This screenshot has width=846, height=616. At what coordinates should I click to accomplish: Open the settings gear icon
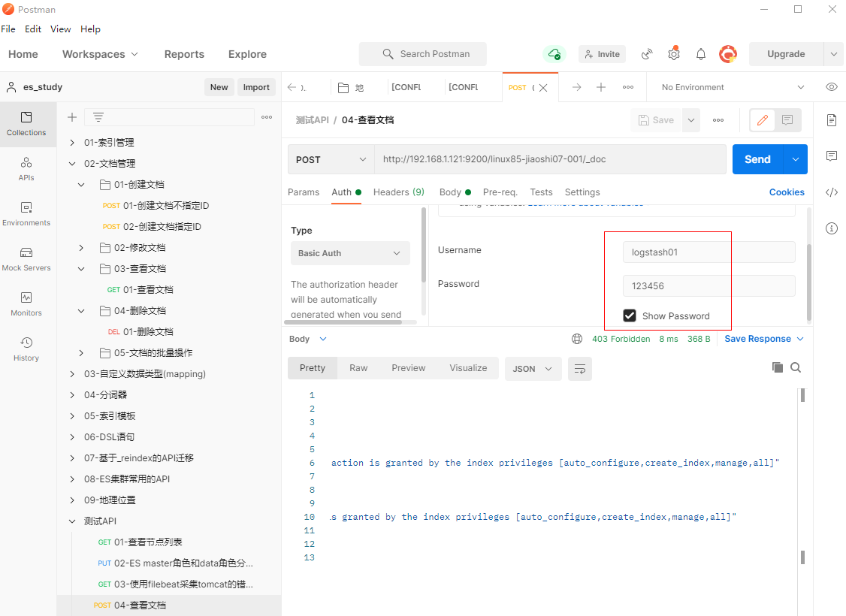[x=674, y=54]
